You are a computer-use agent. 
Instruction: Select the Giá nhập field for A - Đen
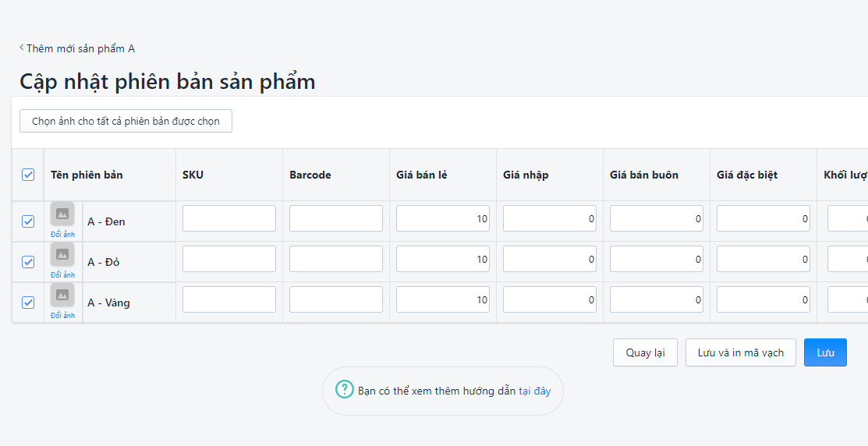tap(549, 219)
